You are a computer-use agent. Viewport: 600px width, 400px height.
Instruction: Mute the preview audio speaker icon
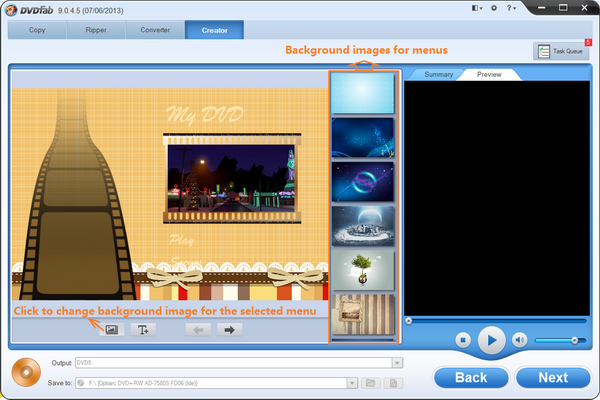pos(519,340)
